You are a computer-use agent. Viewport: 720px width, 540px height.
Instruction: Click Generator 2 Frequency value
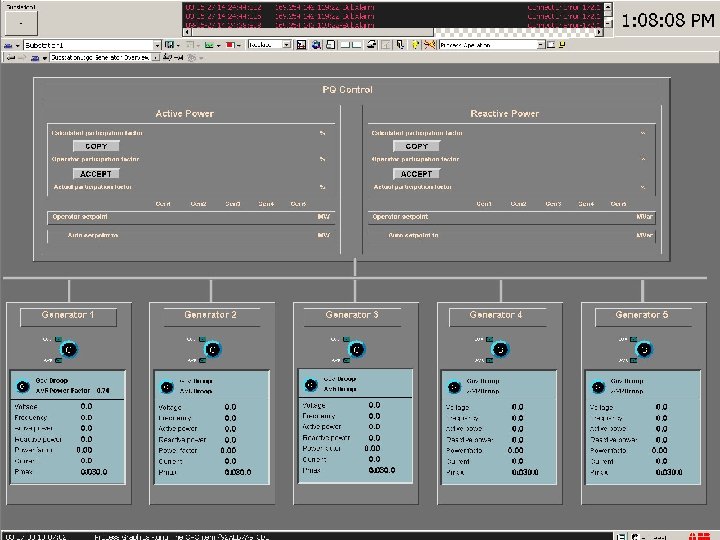click(231, 418)
